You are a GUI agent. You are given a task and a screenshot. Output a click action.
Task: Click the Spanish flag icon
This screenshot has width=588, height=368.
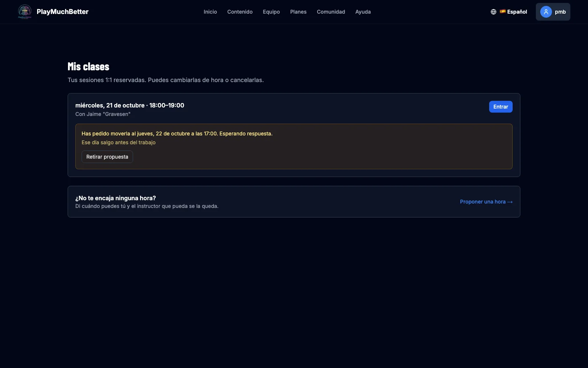coord(502,11)
